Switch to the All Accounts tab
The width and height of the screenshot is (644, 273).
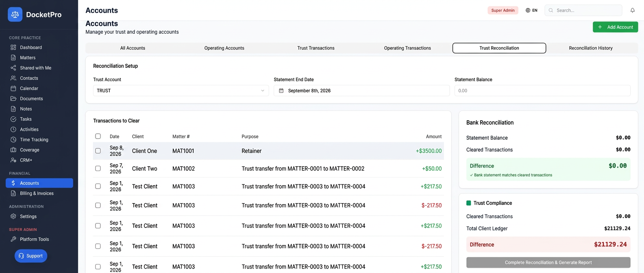pyautogui.click(x=133, y=48)
